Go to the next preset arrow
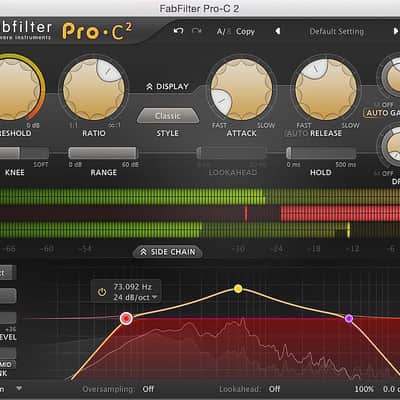 pos(395,31)
